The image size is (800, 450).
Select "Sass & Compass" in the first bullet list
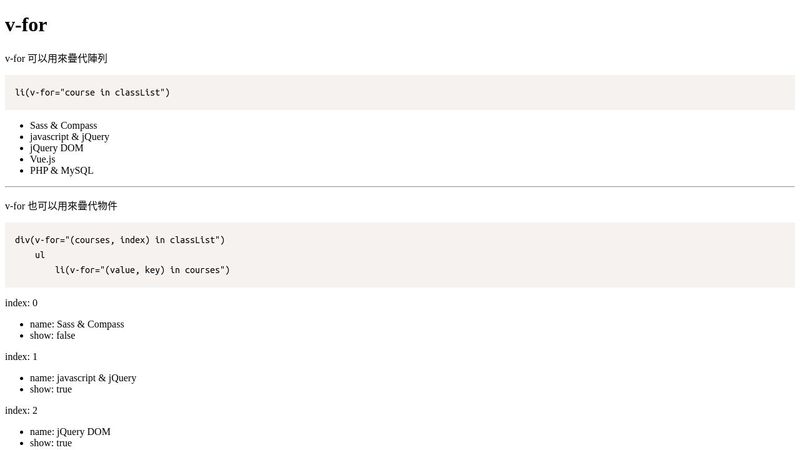[63, 125]
